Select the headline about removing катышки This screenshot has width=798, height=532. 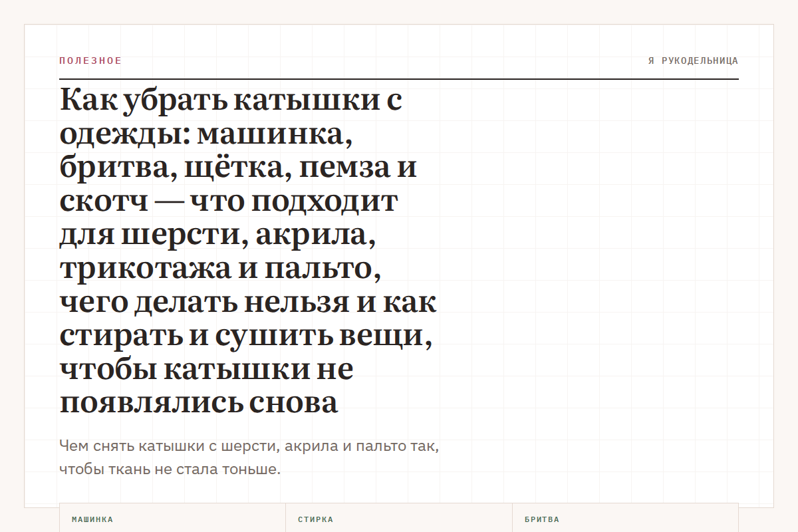click(248, 251)
